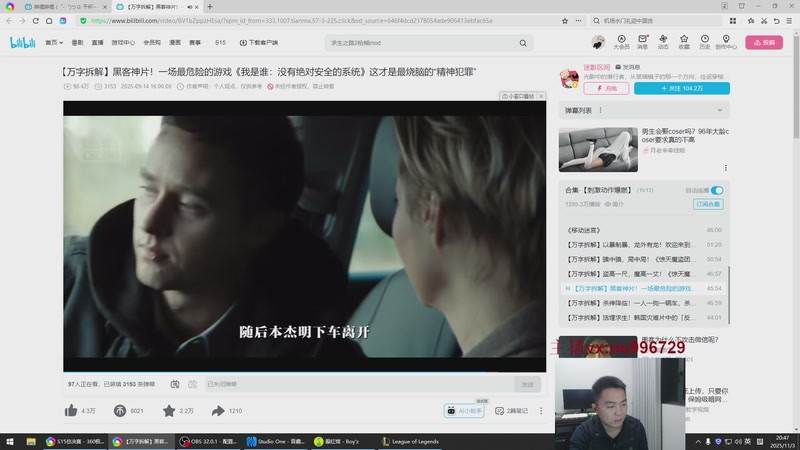The height and width of the screenshot is (450, 800).
Task: Open the browser extensions grid icon
Action: (733, 20)
